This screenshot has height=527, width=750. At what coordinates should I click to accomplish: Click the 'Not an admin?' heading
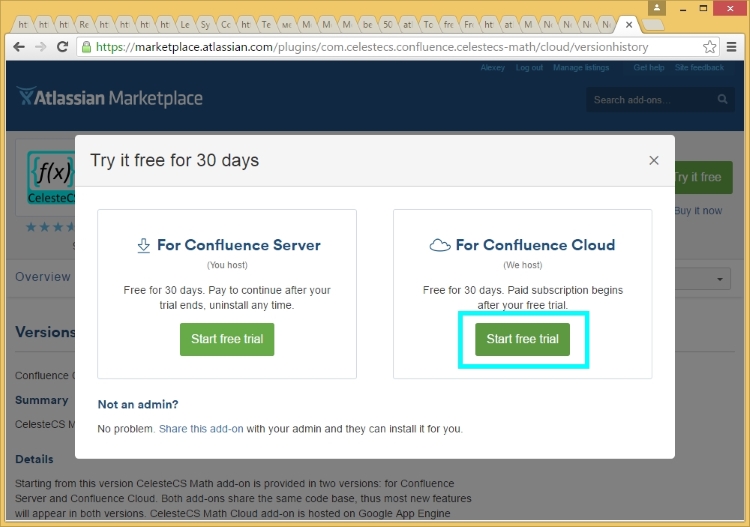click(138, 405)
